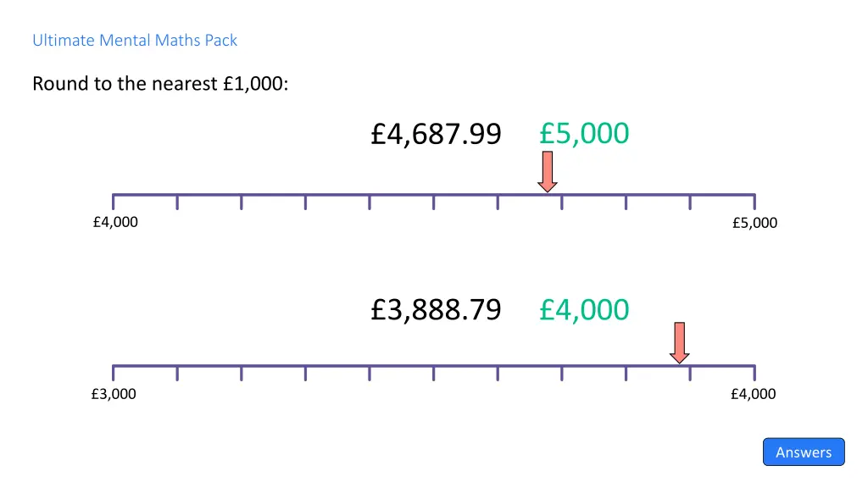Select the 'Round to the nearest £1,000:' instruction text

[160, 84]
